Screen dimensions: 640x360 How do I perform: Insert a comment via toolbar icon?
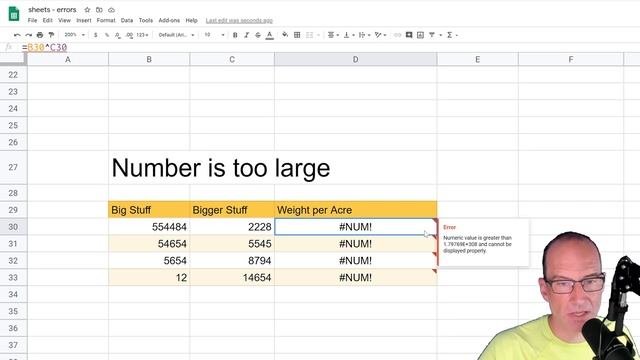409,35
